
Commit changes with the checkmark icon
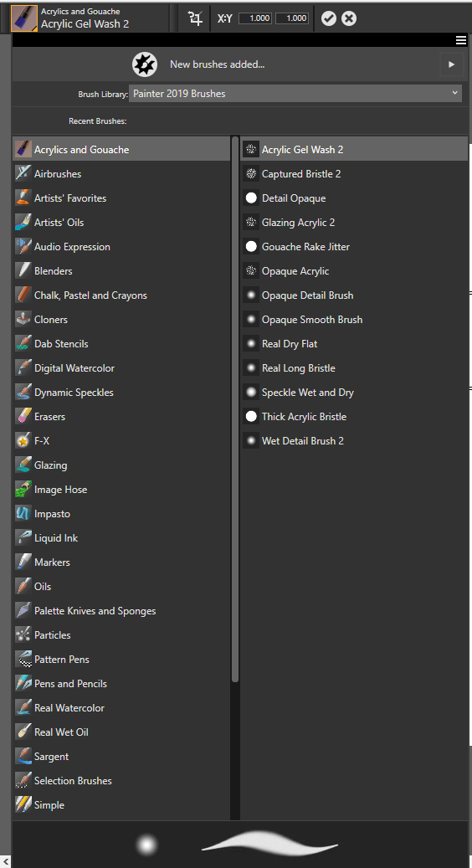(x=329, y=18)
